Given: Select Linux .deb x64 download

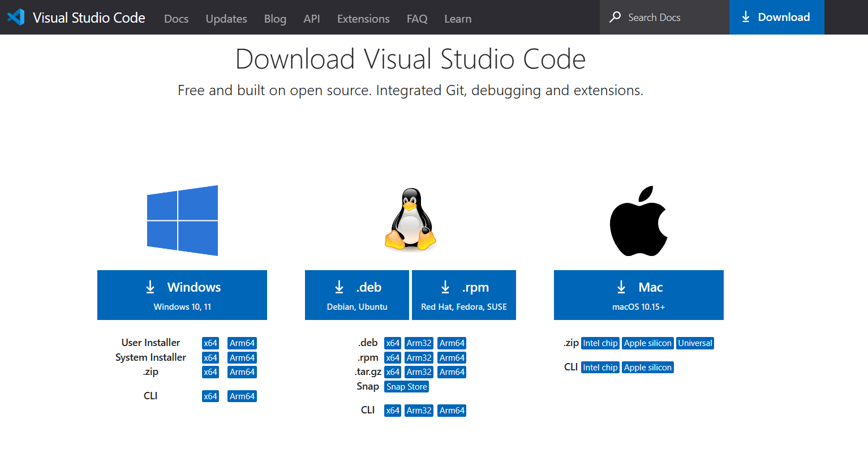Looking at the screenshot, I should coord(393,343).
